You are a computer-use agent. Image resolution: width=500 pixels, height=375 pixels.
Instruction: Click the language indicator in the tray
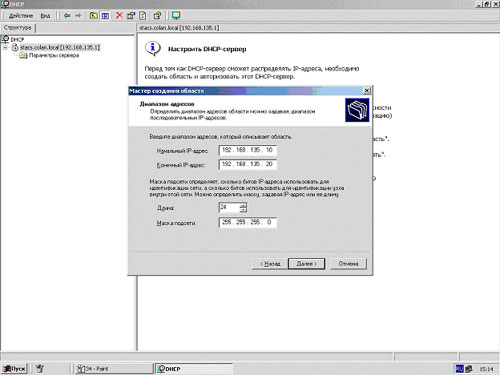click(460, 368)
